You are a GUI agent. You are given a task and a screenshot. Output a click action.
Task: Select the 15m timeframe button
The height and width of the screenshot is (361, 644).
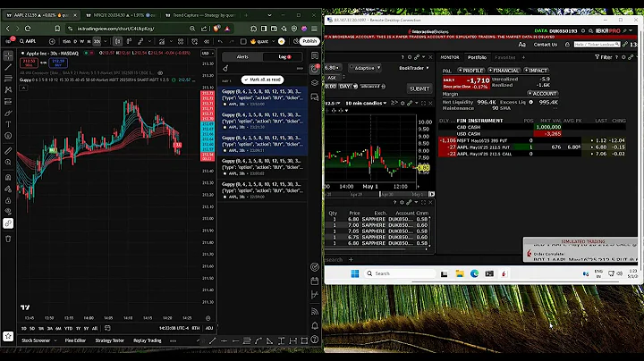click(x=66, y=41)
